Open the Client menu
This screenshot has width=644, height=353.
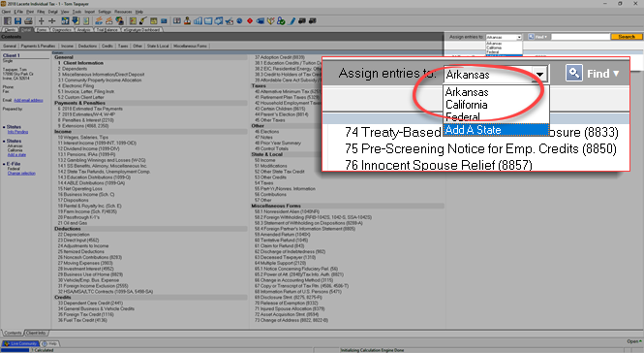[6, 12]
